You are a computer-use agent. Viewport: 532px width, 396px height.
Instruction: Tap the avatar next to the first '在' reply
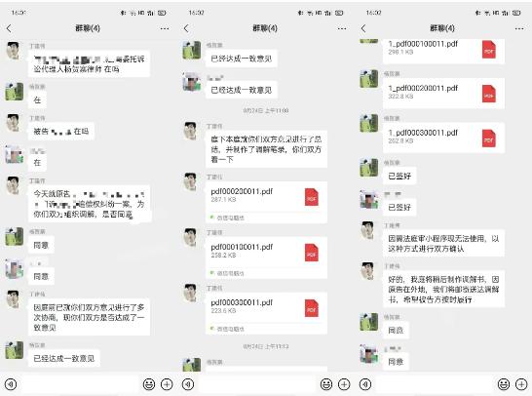click(x=15, y=92)
